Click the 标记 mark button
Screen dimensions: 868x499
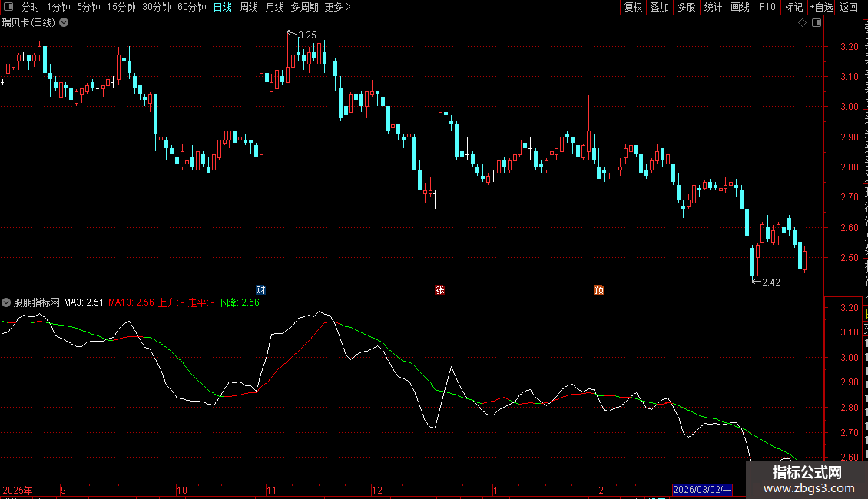[793, 7]
